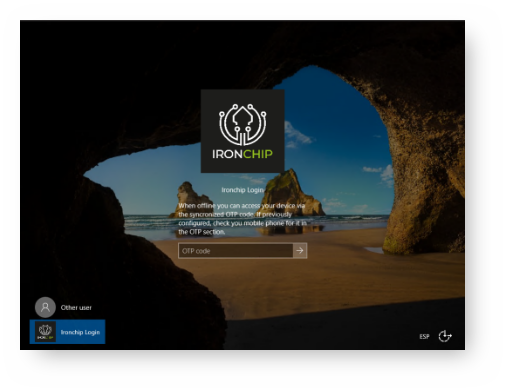Click the small Ironchip logo in the user list
The width and height of the screenshot is (506, 391).
pos(45,332)
